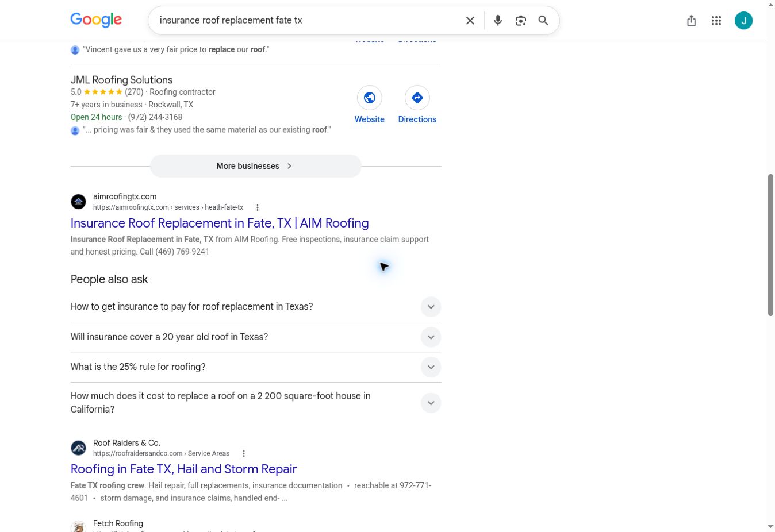Open JML Roofing Solutions website
This screenshot has width=775, height=532.
[370, 105]
